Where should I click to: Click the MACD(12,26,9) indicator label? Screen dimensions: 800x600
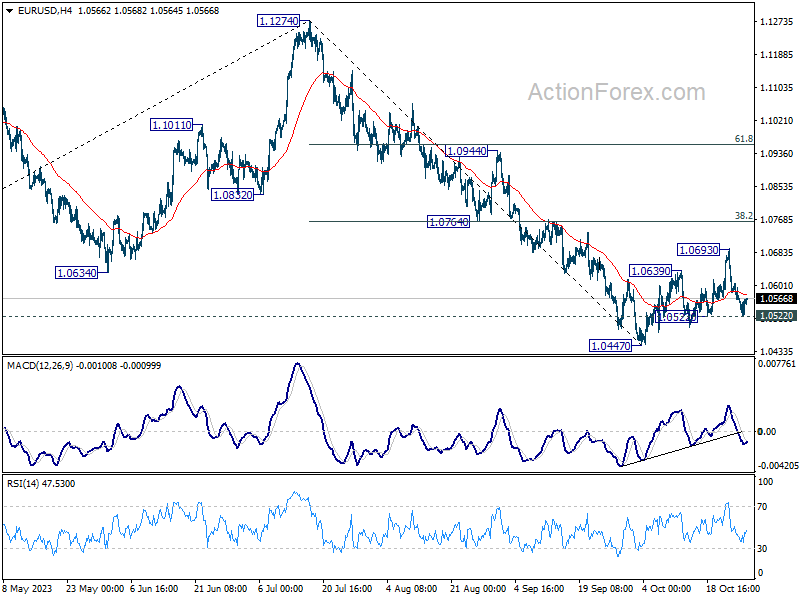pyautogui.click(x=40, y=366)
